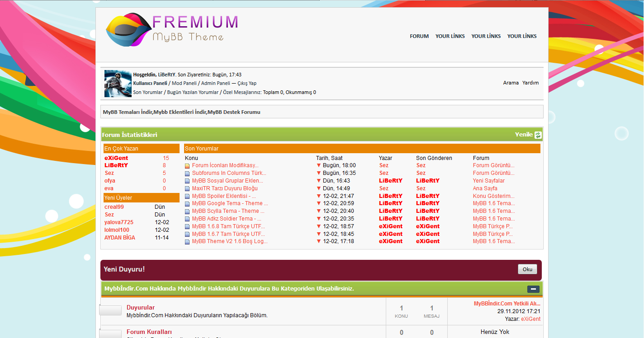Open the Arama search link
Viewport: 644px width, 338px height.
click(511, 83)
